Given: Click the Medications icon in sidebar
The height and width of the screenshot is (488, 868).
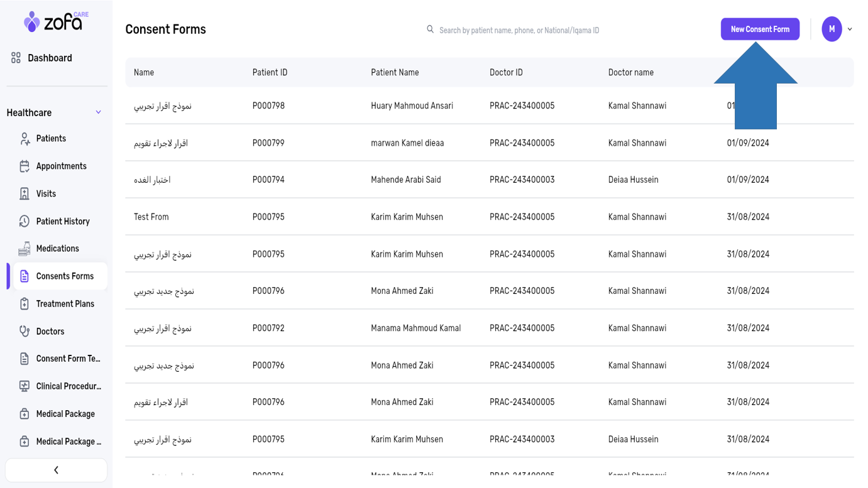Looking at the screenshot, I should coord(25,249).
